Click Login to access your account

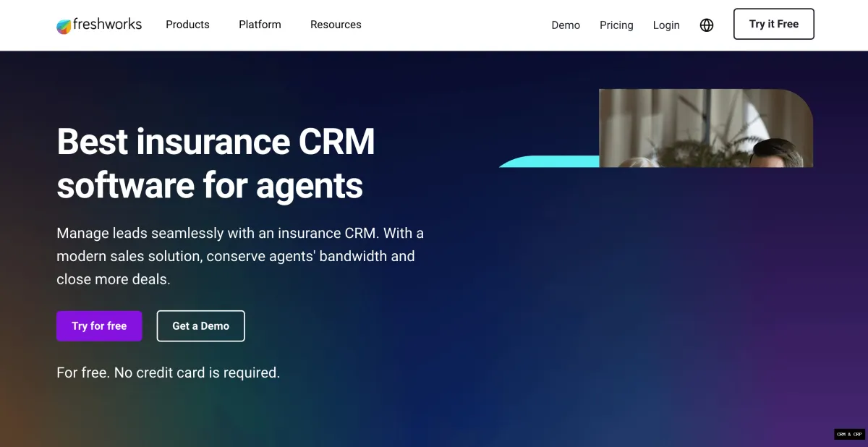[x=666, y=25]
